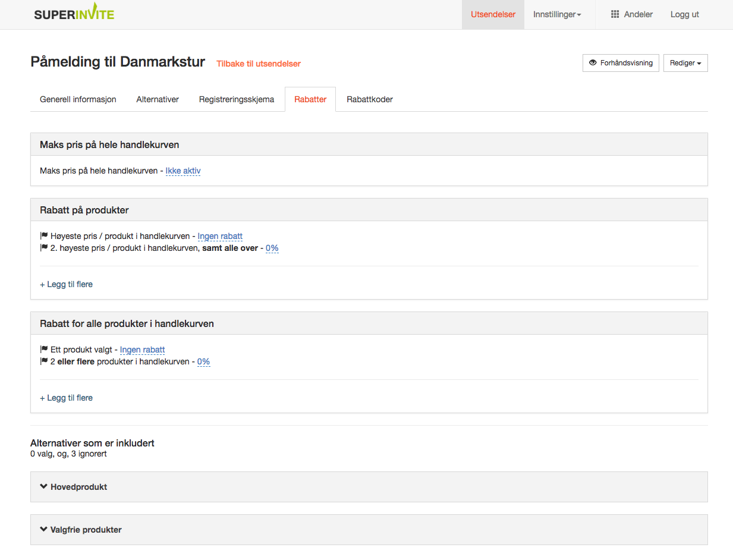The height and width of the screenshot is (560, 733).
Task: Edit the 0% value for 2. høyeste pris
Action: click(x=272, y=248)
